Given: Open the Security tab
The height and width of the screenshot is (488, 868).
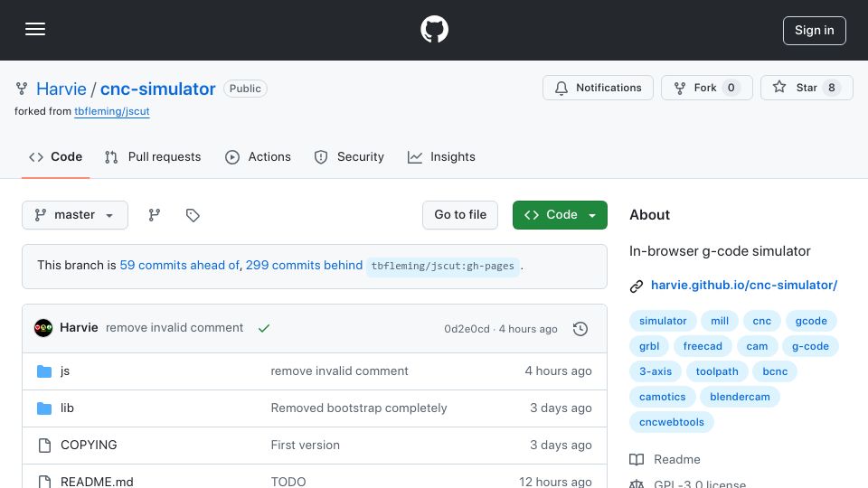Looking at the screenshot, I should pos(349,157).
